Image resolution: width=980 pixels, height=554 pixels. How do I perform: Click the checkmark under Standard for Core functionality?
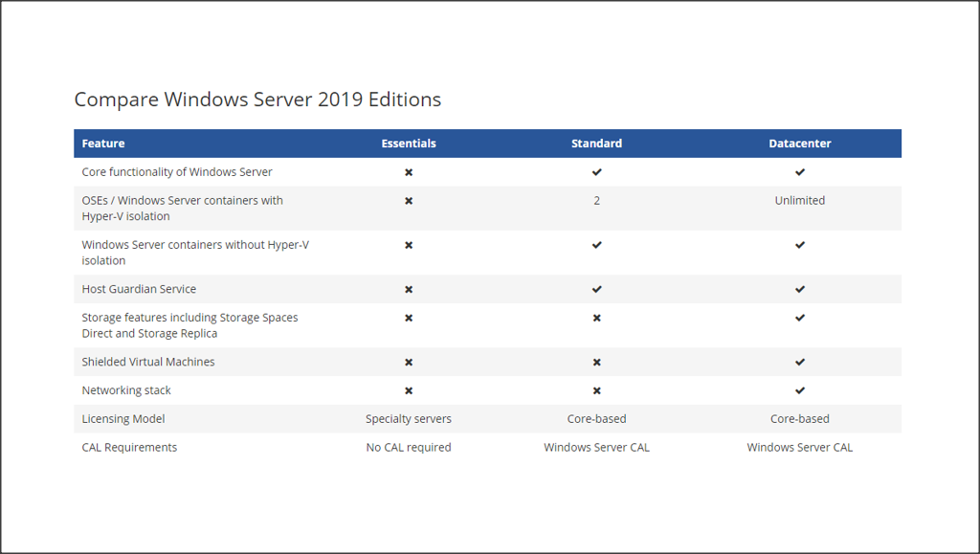(x=596, y=172)
